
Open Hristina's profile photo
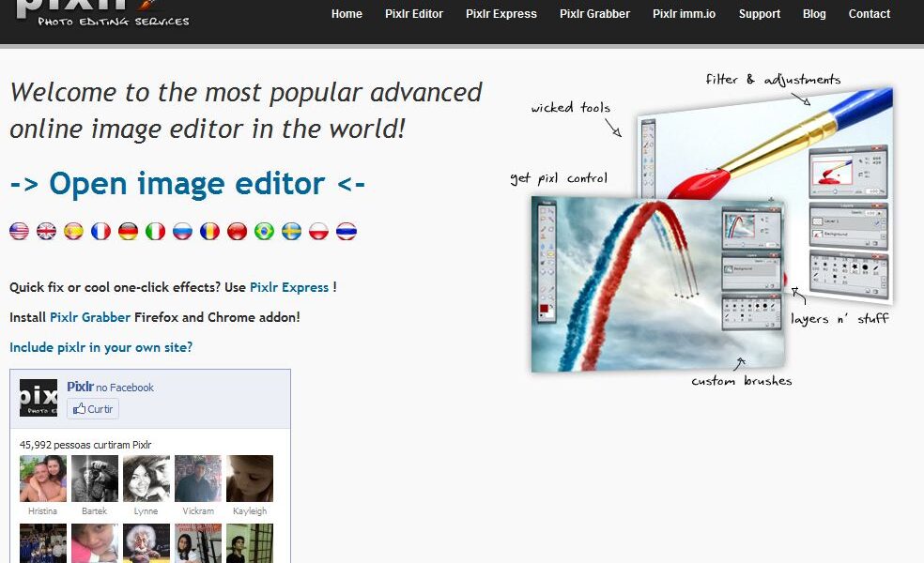pyautogui.click(x=43, y=479)
